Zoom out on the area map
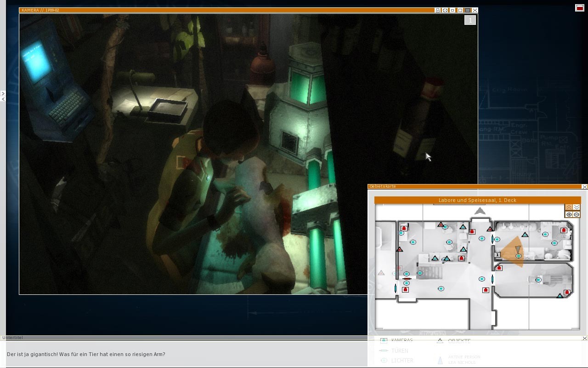 click(577, 215)
